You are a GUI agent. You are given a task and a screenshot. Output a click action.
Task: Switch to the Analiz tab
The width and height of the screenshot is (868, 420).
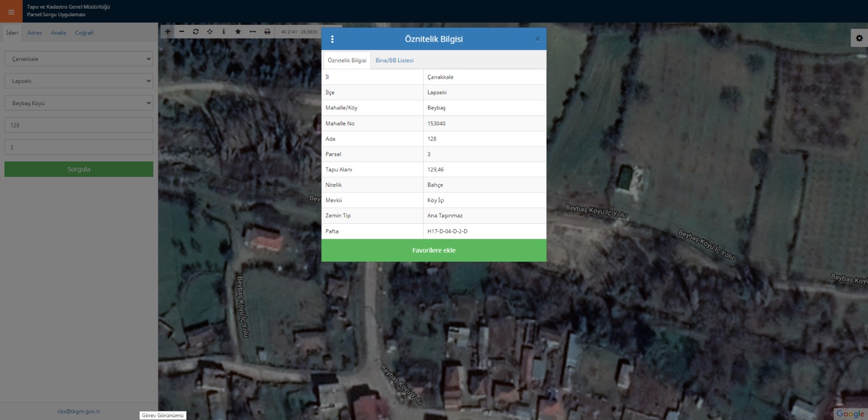click(59, 33)
